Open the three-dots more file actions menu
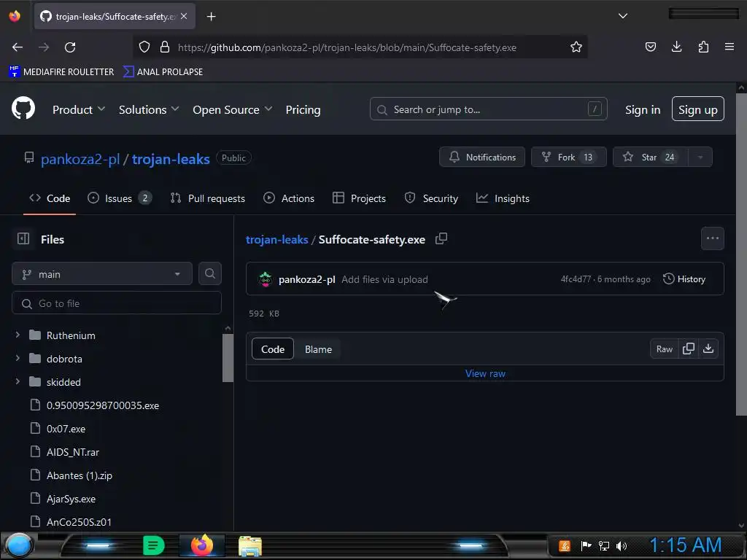 coord(712,238)
